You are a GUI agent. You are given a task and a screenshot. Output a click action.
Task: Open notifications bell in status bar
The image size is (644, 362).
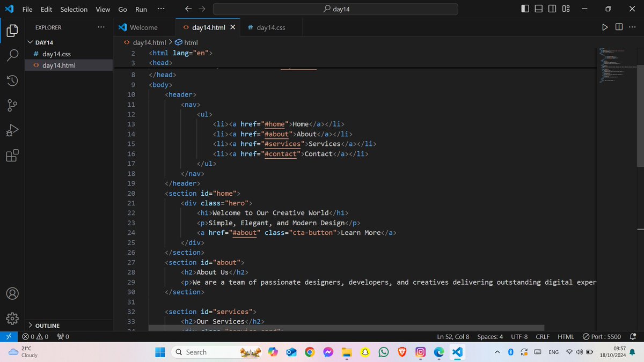click(x=633, y=336)
